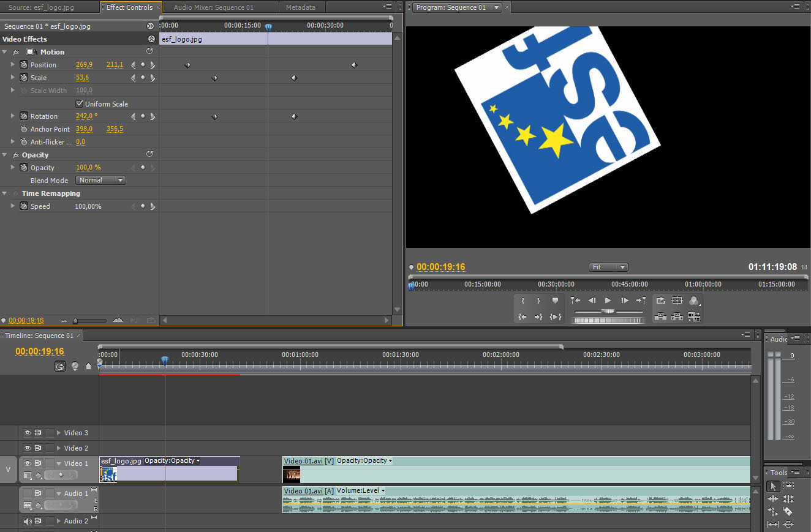Go to next Rotation keyframe

coord(152,116)
